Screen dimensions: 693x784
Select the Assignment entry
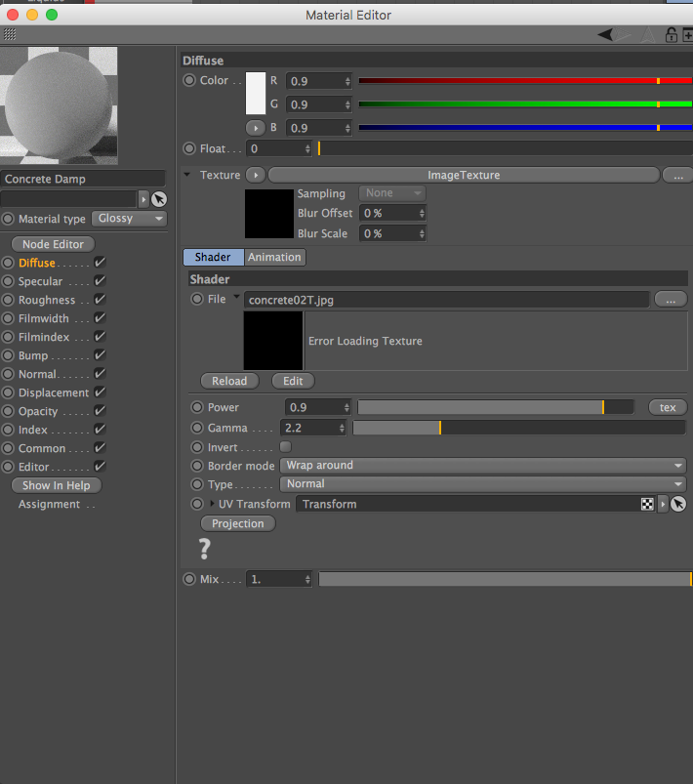49,504
